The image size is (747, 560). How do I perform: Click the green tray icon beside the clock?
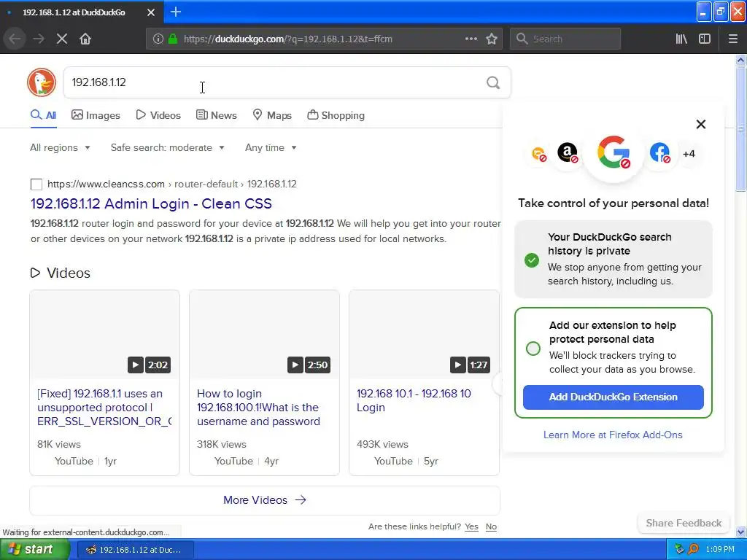(679, 550)
